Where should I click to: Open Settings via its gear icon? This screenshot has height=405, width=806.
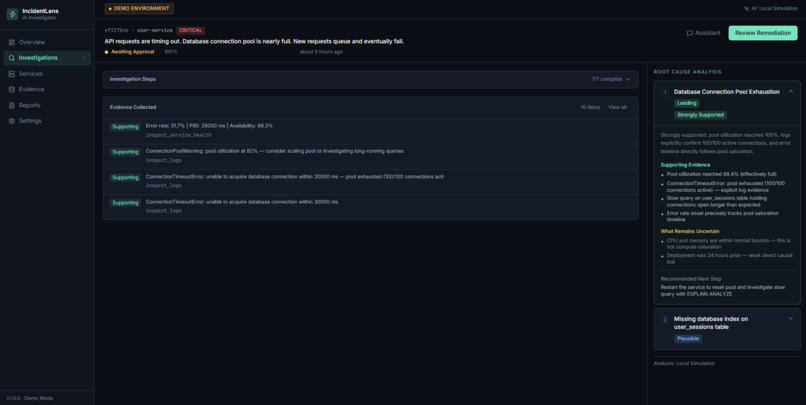click(x=11, y=121)
